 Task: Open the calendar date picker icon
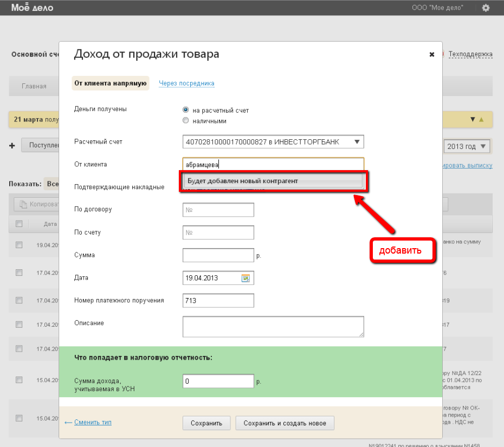(x=245, y=278)
